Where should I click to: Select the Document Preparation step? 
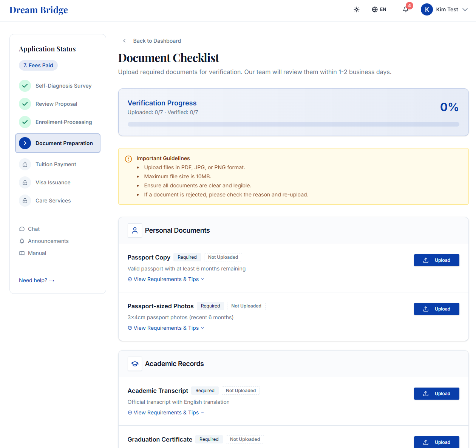[x=58, y=143]
